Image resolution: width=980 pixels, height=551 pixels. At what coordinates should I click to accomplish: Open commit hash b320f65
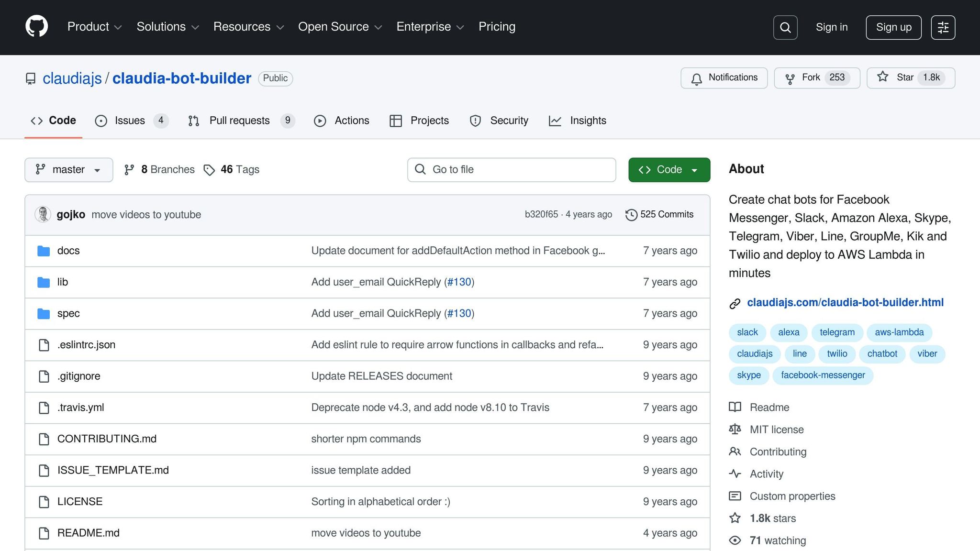pos(541,215)
